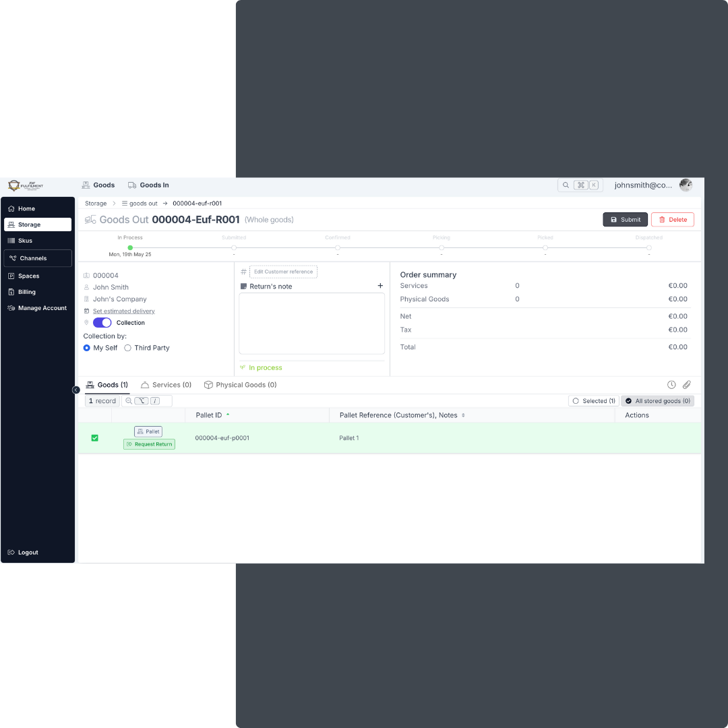Screen dimensions: 728x728
Task: Collapse the sidebar with the arrow handle
Action: coord(76,390)
